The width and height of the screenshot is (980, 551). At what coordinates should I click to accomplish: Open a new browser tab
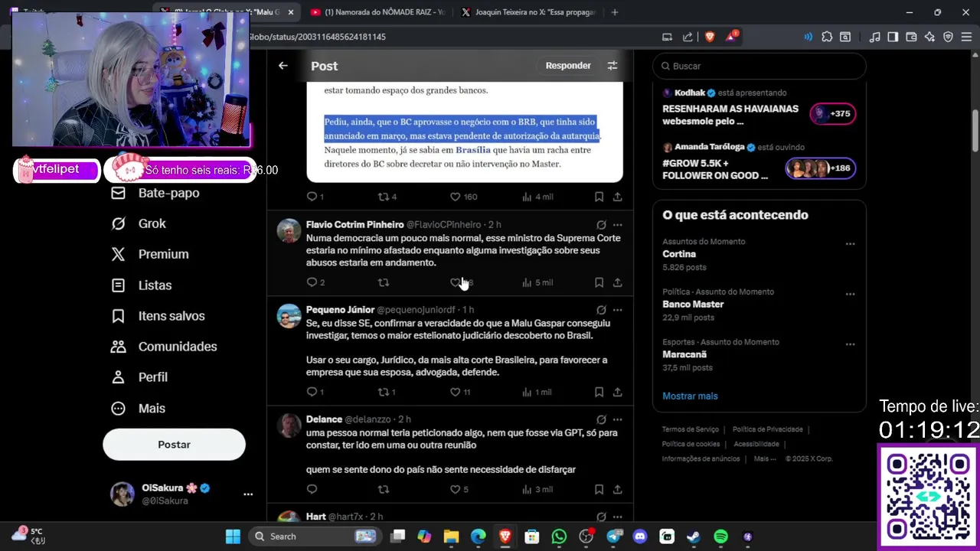tap(614, 12)
